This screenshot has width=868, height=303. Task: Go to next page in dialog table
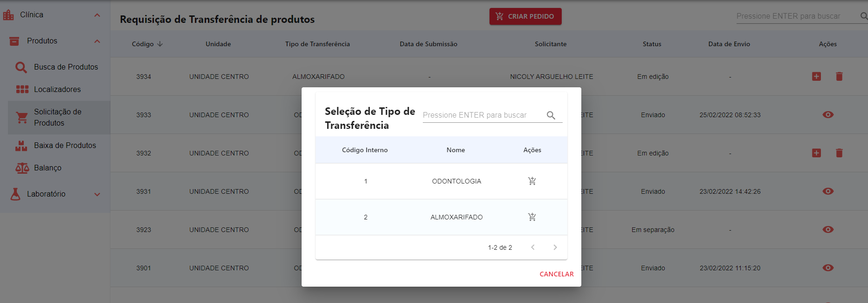pos(555,247)
